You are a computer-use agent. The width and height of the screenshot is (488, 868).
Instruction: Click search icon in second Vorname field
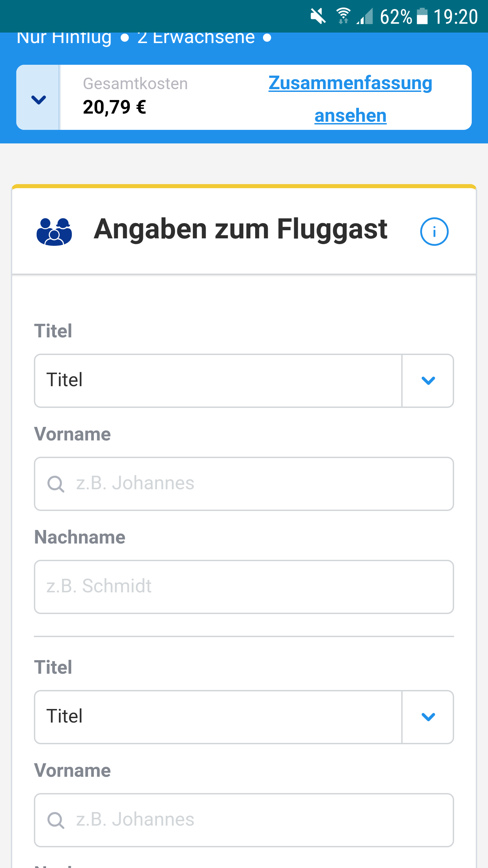[x=56, y=820]
